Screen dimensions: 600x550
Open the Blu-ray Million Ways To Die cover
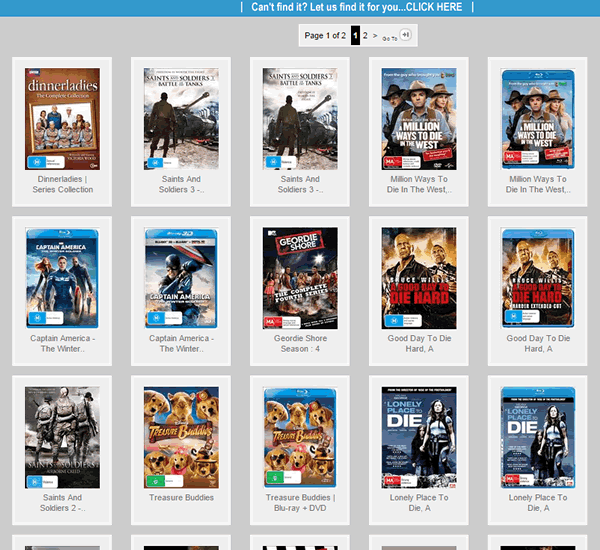click(x=538, y=119)
